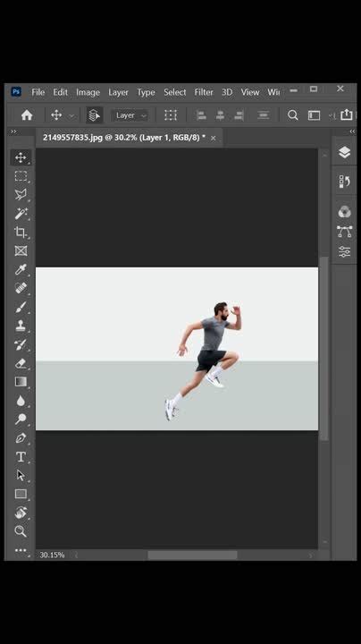Select the 2149557835.jpg document tab
This screenshot has height=644, width=361.
pyautogui.click(x=124, y=138)
